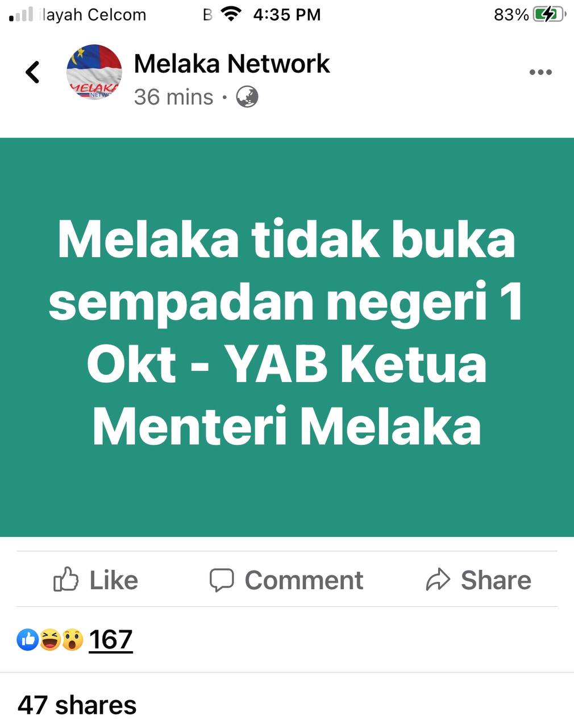Viewport: 574px width, 728px height.
Task: Tap the thumbs-up icon beside Like
Action: point(66,580)
